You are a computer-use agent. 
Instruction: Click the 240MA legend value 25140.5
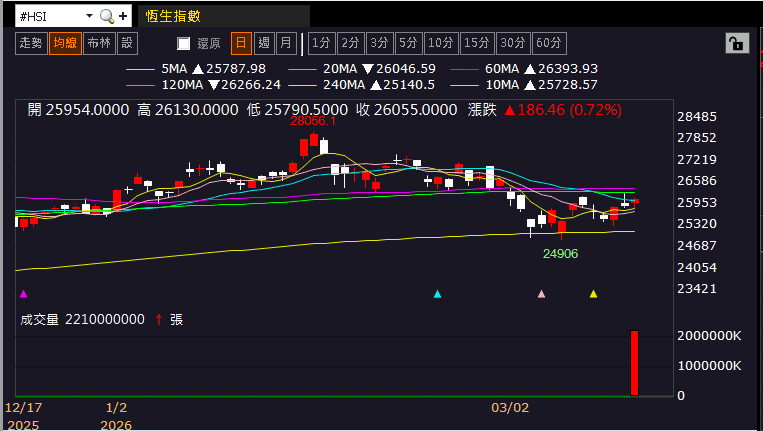click(409, 85)
